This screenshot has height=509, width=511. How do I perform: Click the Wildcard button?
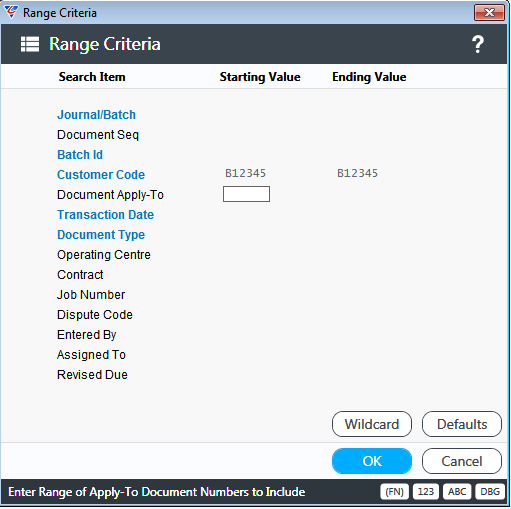tap(372, 424)
